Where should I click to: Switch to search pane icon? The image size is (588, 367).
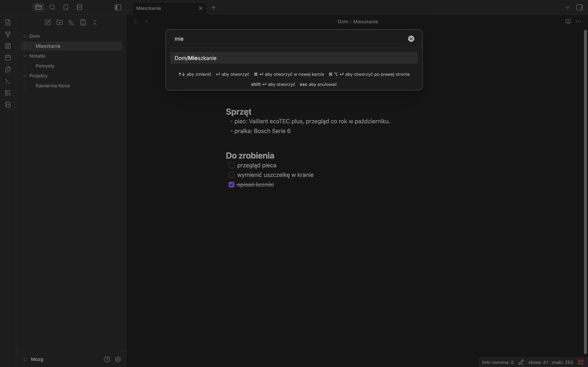[52, 7]
